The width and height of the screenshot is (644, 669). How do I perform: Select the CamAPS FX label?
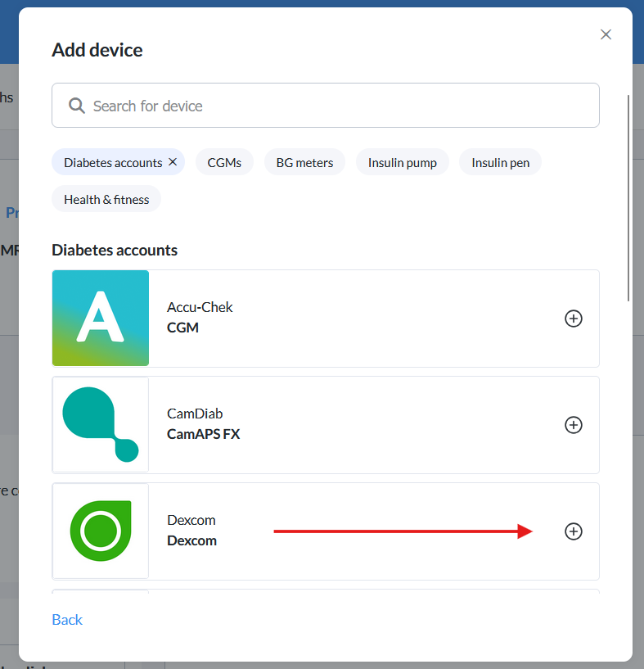204,434
